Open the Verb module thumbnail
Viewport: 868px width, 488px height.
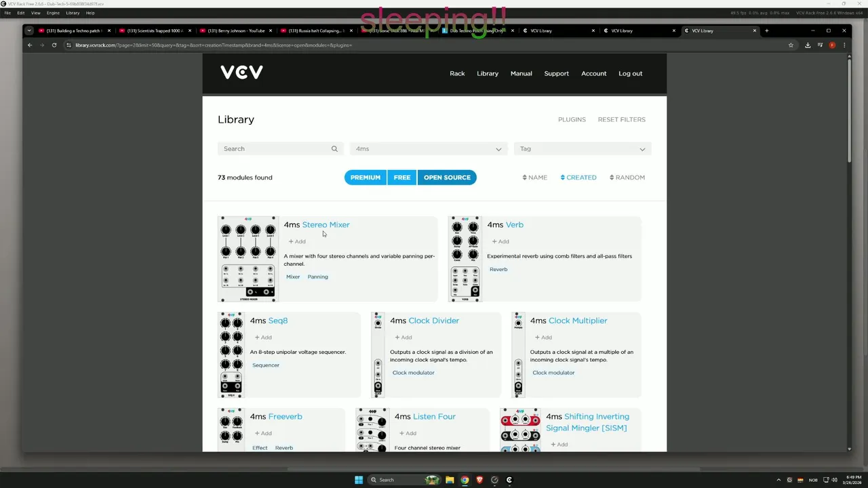point(465,259)
